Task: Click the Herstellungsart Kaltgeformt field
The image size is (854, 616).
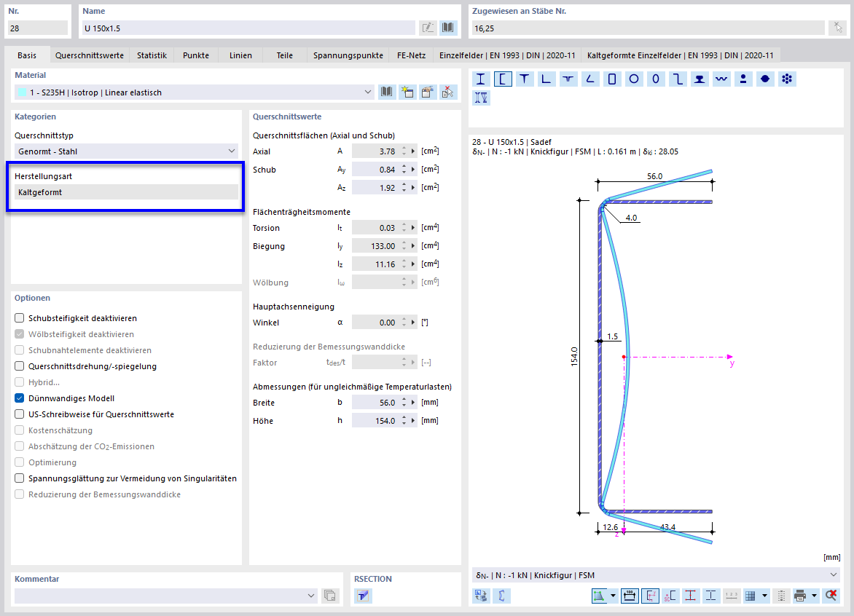Action: pyautogui.click(x=126, y=192)
